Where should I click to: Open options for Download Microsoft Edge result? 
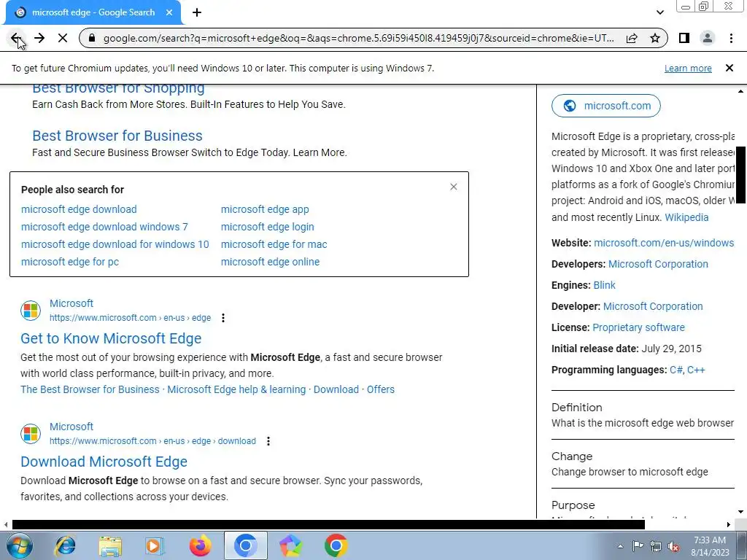tap(268, 441)
